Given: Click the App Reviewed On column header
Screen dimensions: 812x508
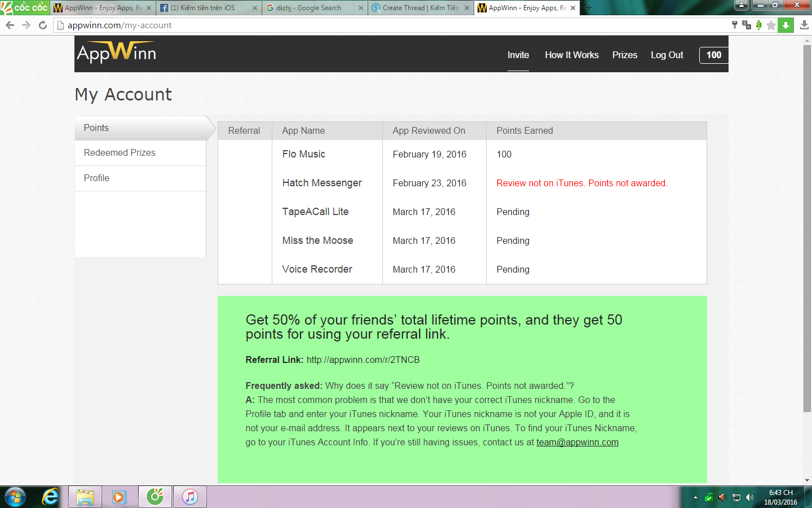Looking at the screenshot, I should pos(429,130).
